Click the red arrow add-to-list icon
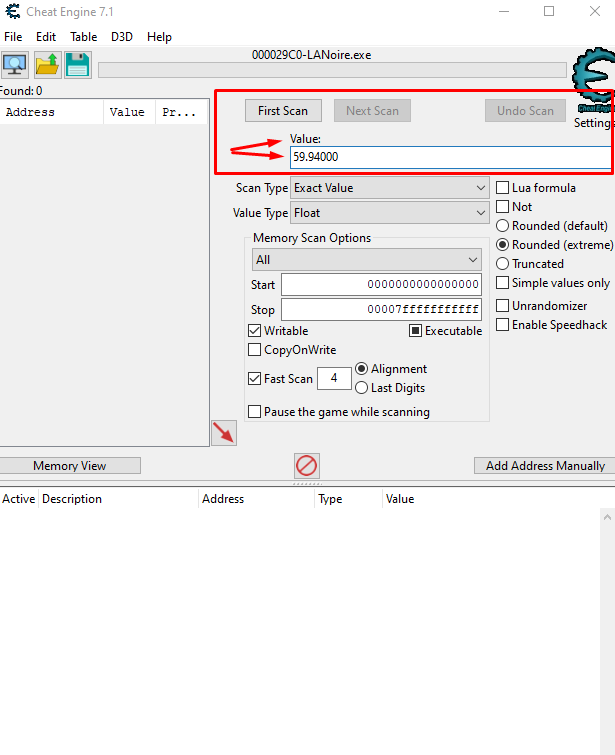This screenshot has height=755, width=615. click(224, 432)
